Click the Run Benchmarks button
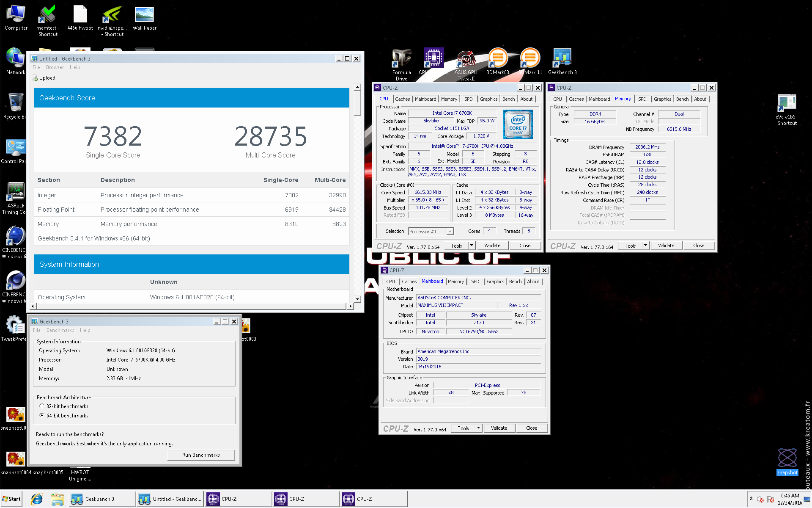 tap(201, 455)
